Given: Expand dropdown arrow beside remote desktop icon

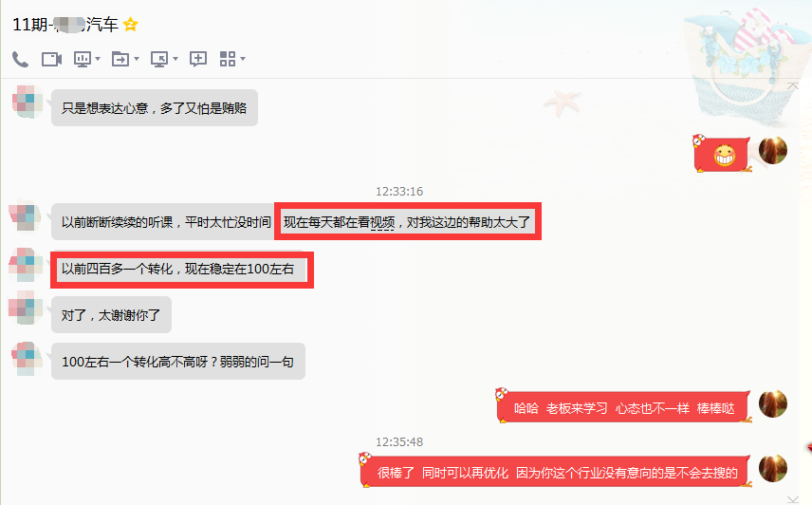Looking at the screenshot, I should coord(175,59).
